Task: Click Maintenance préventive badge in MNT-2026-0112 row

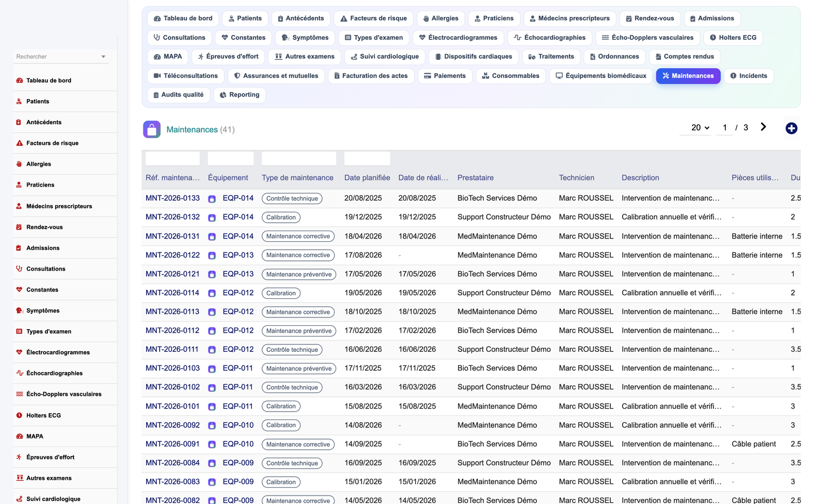Action: (299, 331)
